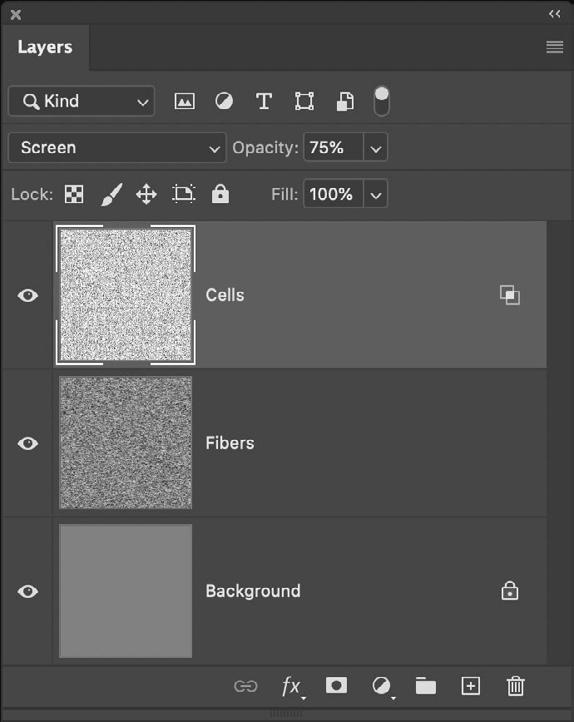Lock transparent pixels checkerboard icon
Screen dimensions: 574x722
click(x=74, y=194)
